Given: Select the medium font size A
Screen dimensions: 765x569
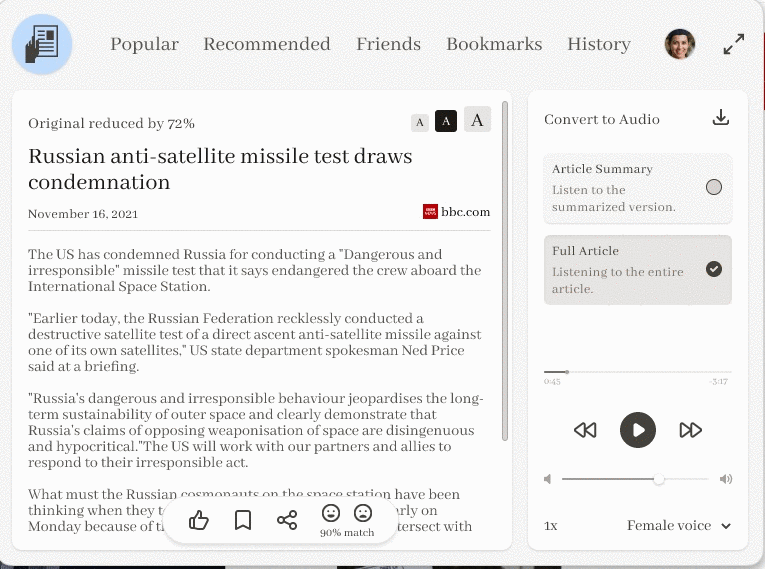Looking at the screenshot, I should coord(446,121).
